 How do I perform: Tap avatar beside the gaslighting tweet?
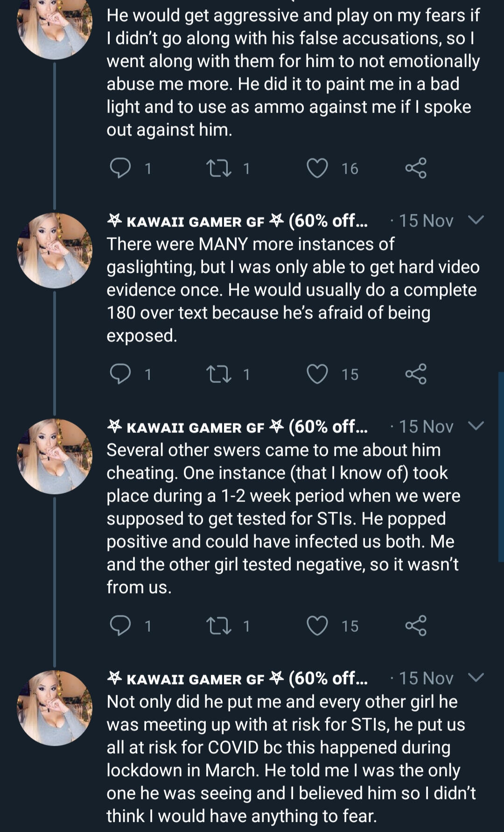[55, 250]
